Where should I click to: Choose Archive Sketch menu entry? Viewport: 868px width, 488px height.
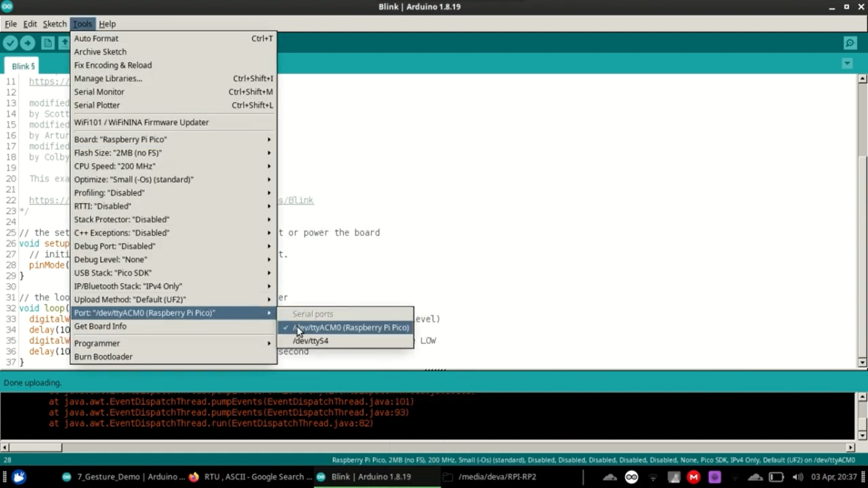point(173,51)
